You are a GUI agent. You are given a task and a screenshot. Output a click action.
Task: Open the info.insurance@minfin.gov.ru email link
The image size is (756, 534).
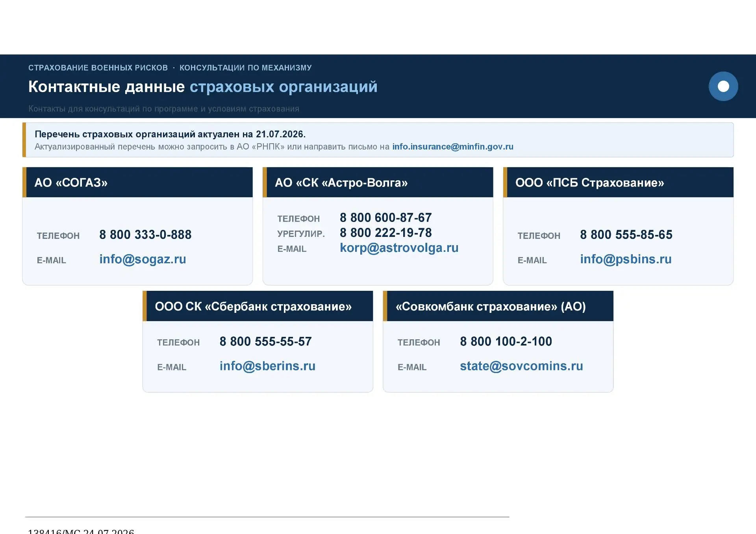[x=453, y=147]
